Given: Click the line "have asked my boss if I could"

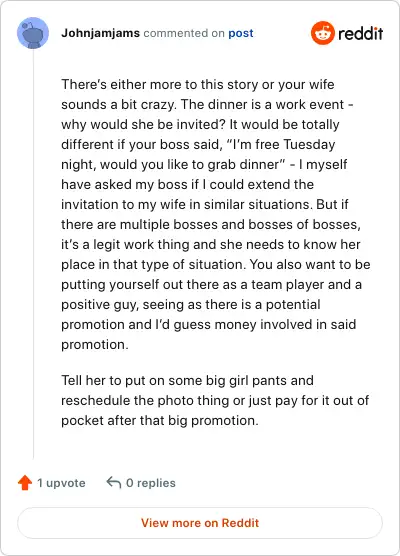Looking at the screenshot, I should [187, 184].
